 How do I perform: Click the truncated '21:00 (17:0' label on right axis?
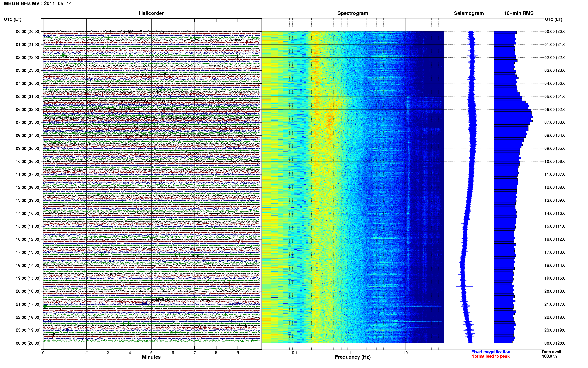click(555, 304)
